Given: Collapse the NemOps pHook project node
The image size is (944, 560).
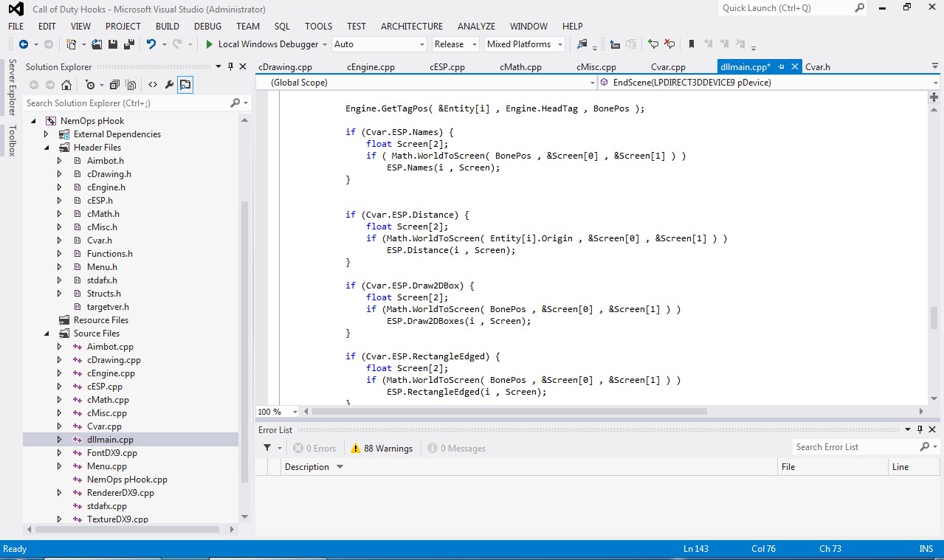Looking at the screenshot, I should (32, 121).
